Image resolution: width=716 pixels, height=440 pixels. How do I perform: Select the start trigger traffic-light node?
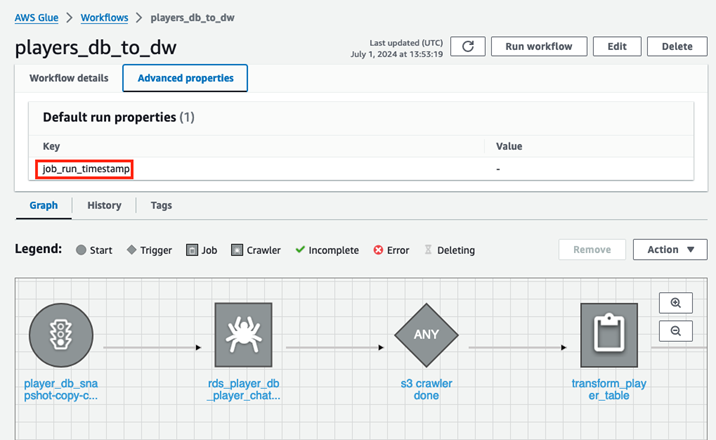[61, 335]
